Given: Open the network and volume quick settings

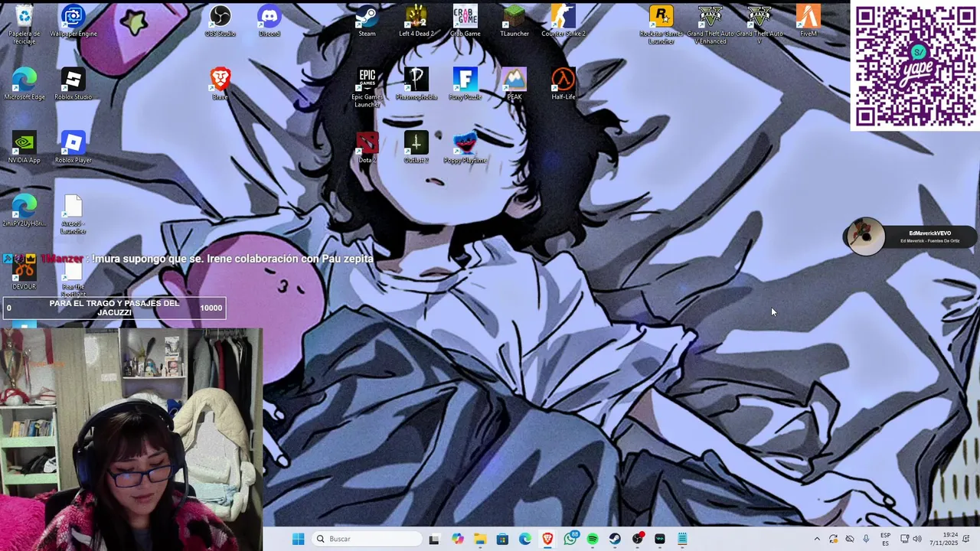Looking at the screenshot, I should coord(911,539).
